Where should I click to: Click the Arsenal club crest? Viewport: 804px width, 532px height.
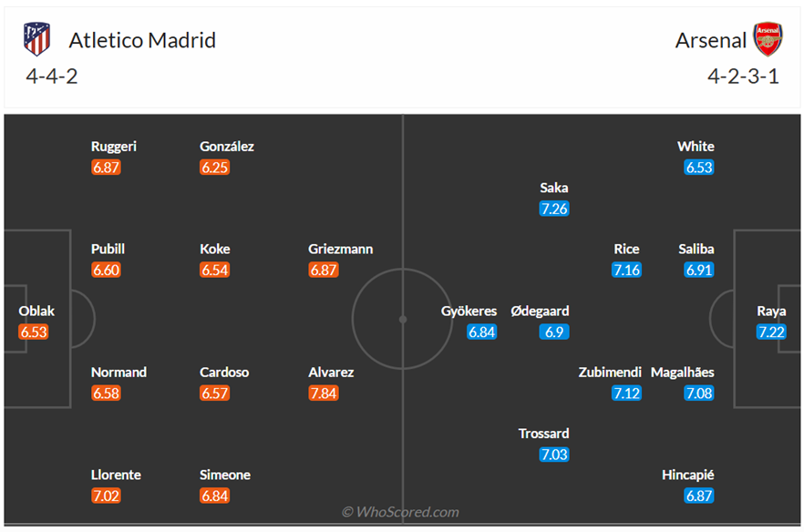pos(768,40)
